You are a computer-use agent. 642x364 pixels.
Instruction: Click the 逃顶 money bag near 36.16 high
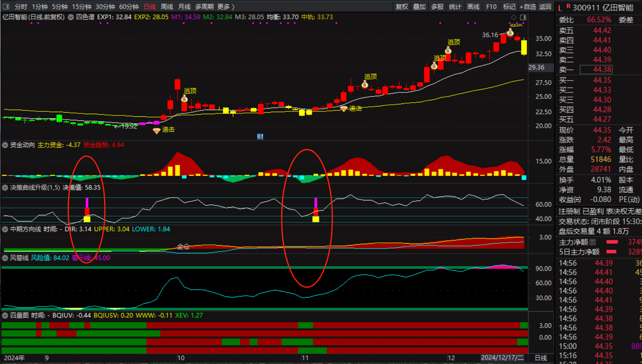[x=510, y=32]
